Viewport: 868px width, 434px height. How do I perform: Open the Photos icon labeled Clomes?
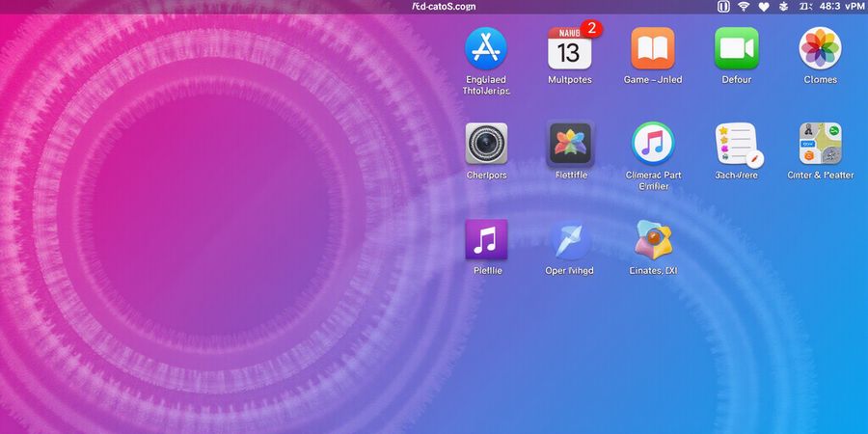821,48
